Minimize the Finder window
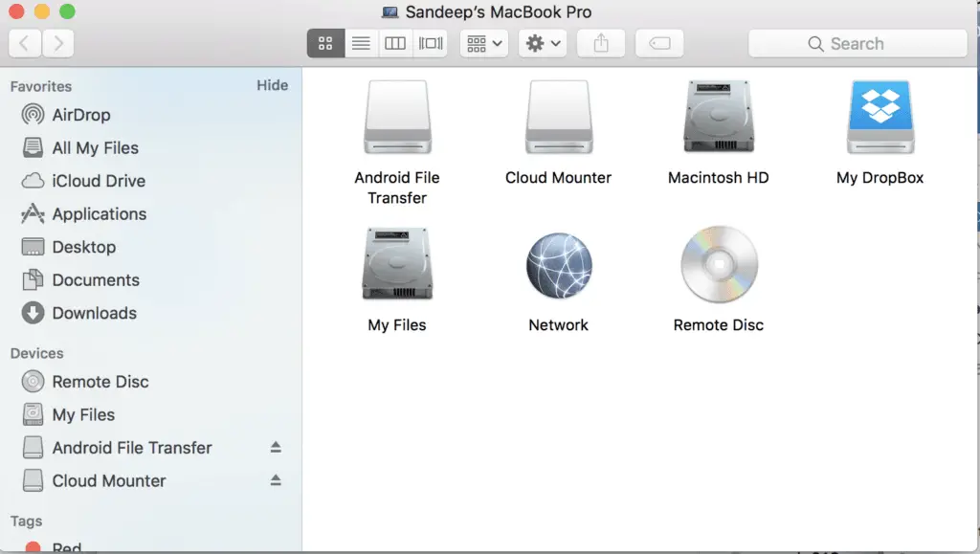The height and width of the screenshot is (554, 980). pyautogui.click(x=42, y=11)
